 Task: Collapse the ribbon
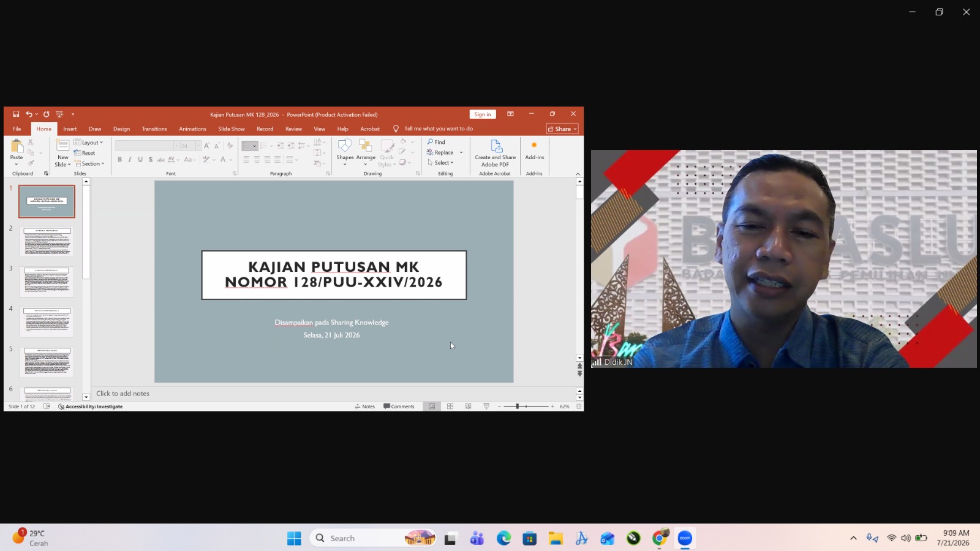pyautogui.click(x=578, y=174)
